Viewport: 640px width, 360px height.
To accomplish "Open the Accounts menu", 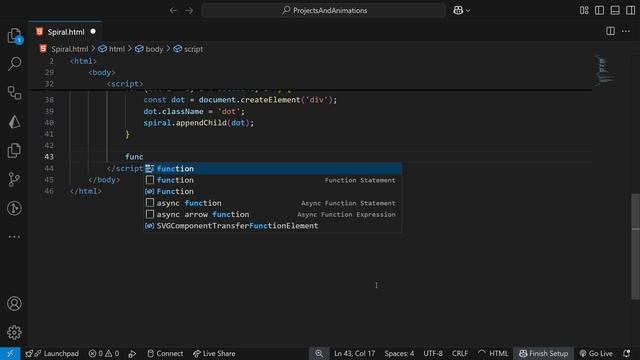I will point(14,304).
